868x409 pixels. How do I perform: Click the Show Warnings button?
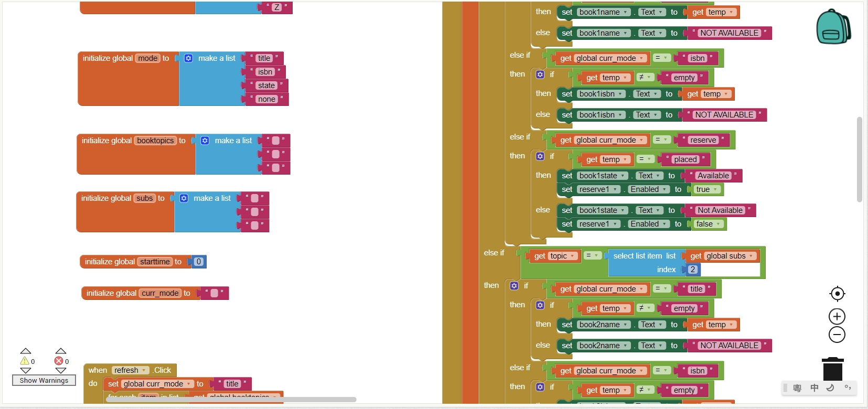pos(44,380)
